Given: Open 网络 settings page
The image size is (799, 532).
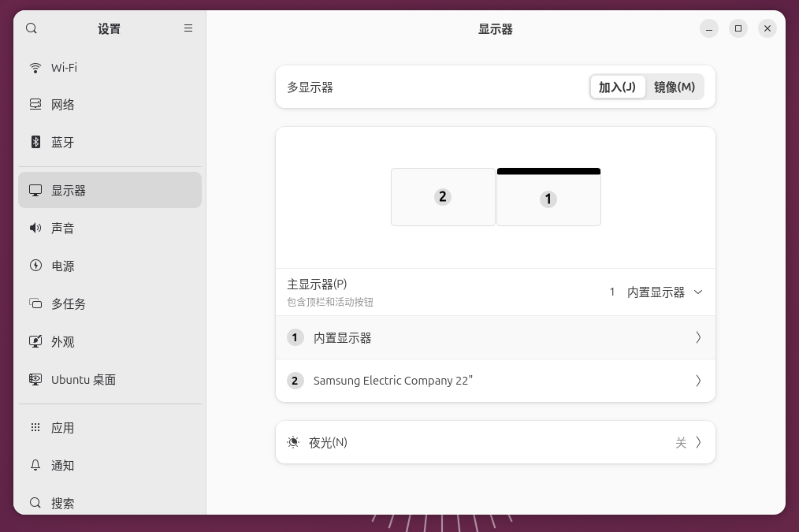Looking at the screenshot, I should pos(110,105).
